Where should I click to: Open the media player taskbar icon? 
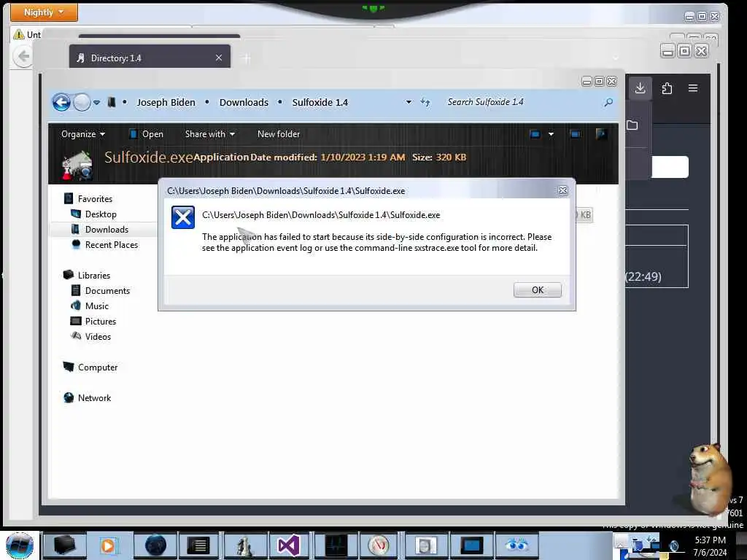(x=109, y=545)
